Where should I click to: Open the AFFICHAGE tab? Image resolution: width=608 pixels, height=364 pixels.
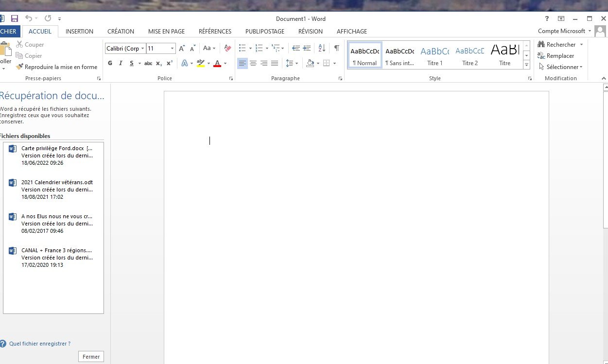point(352,31)
